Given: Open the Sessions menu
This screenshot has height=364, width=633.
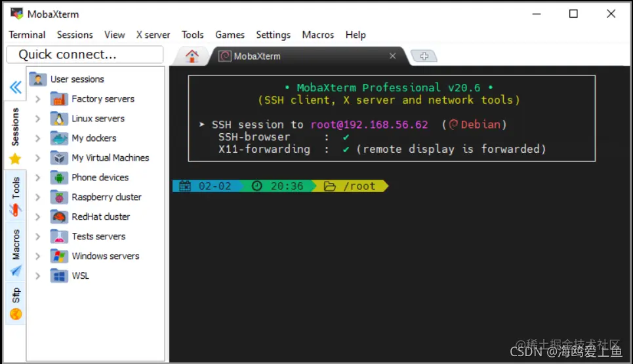Looking at the screenshot, I should (x=75, y=35).
